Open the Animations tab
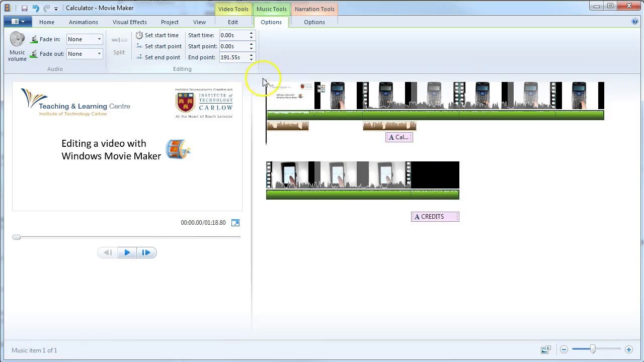The width and height of the screenshot is (644, 362). (x=84, y=22)
